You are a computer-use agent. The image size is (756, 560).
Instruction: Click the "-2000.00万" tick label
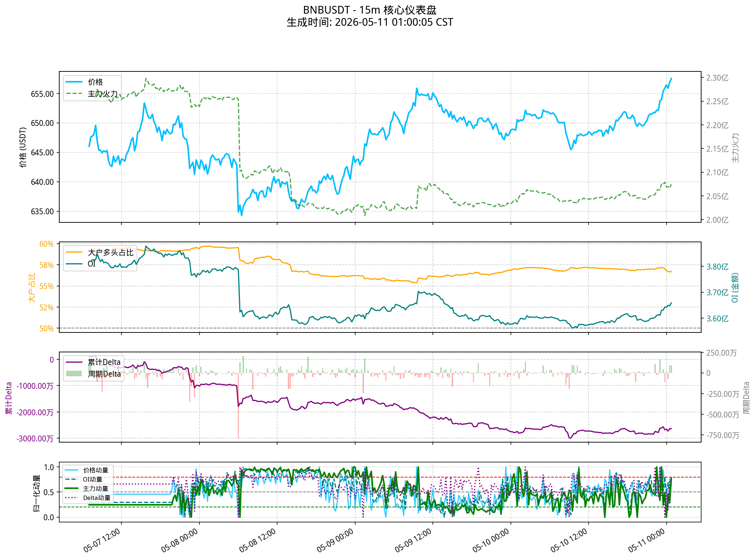point(36,413)
